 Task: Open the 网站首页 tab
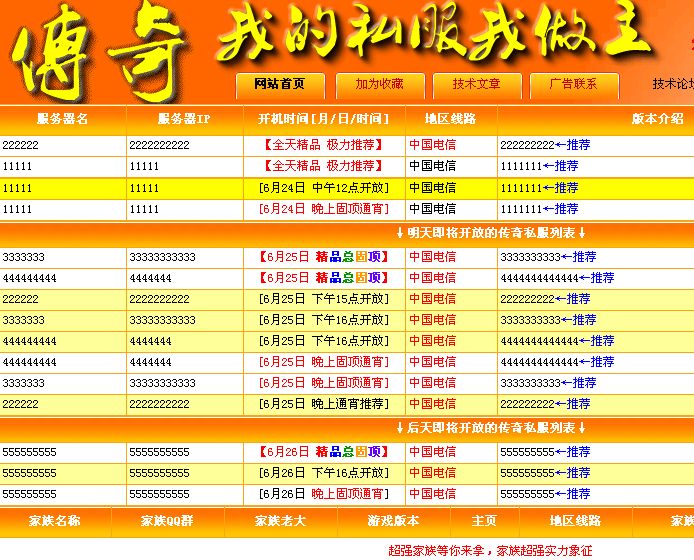tap(280, 85)
